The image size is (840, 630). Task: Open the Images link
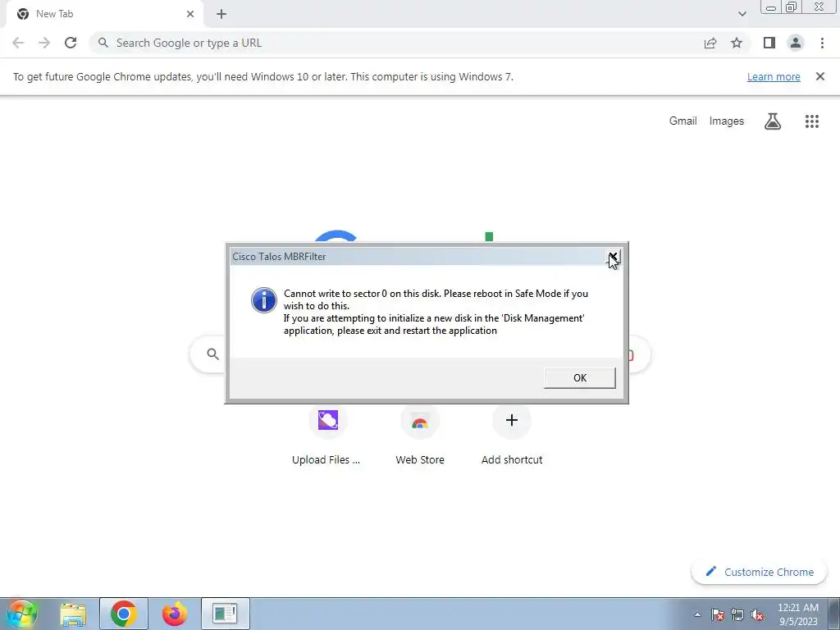click(727, 121)
